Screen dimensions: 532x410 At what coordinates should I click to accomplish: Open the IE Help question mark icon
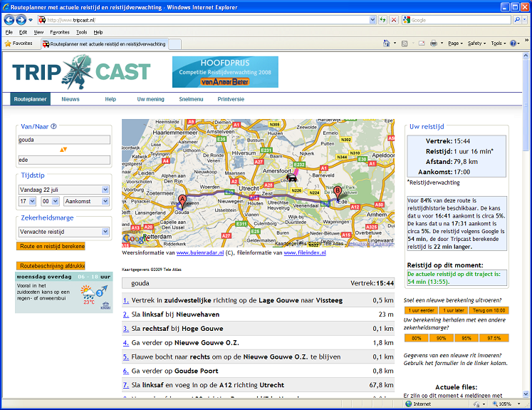513,43
